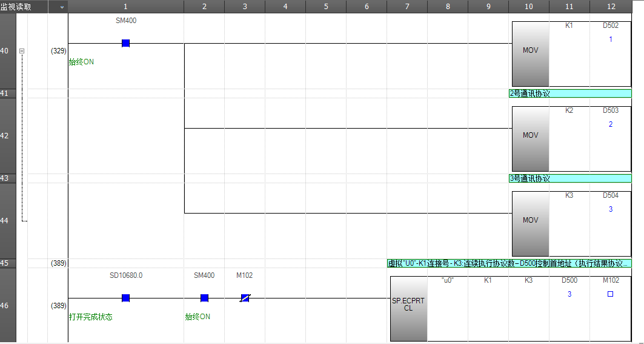Select the 2号通讯协议 comment line

[x=569, y=93]
